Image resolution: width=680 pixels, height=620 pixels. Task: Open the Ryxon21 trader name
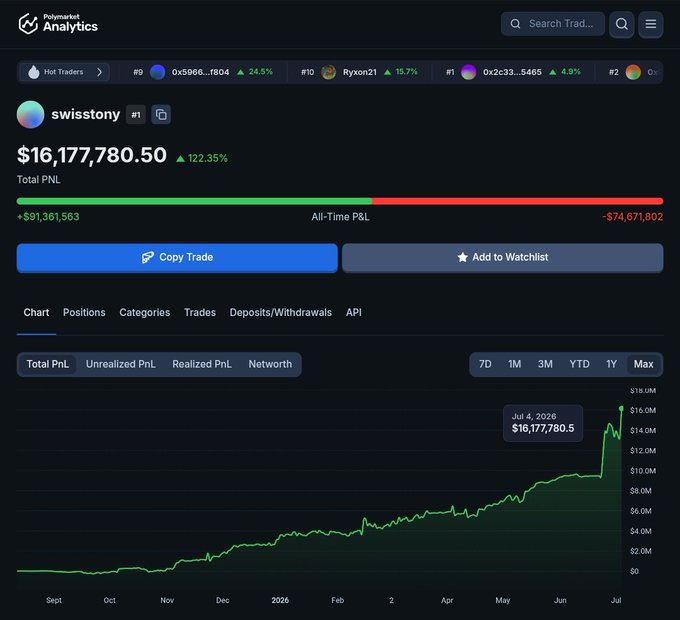click(x=360, y=72)
